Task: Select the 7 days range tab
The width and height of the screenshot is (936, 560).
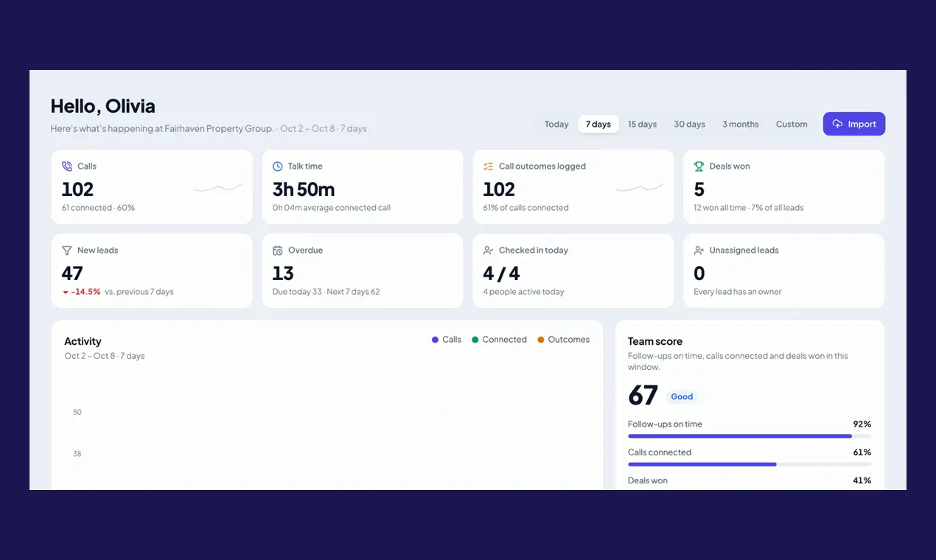Action: [x=598, y=124]
